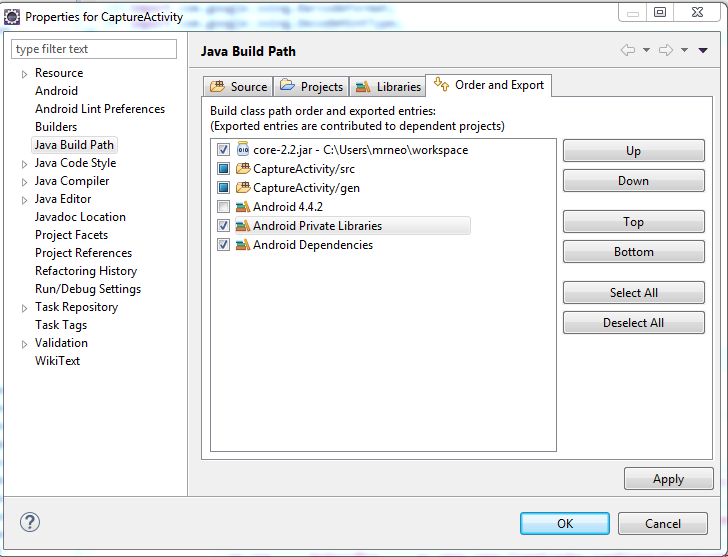Open the Refactoring History page

(x=86, y=271)
